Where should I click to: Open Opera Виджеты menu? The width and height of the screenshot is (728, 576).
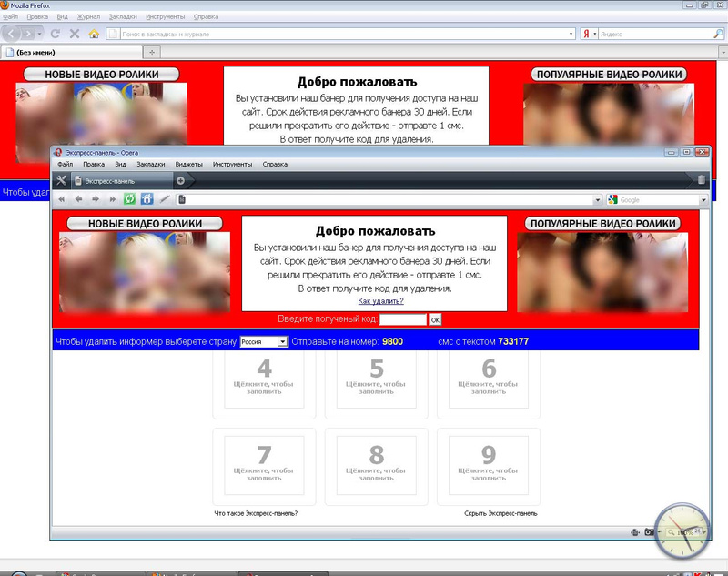[189, 165]
